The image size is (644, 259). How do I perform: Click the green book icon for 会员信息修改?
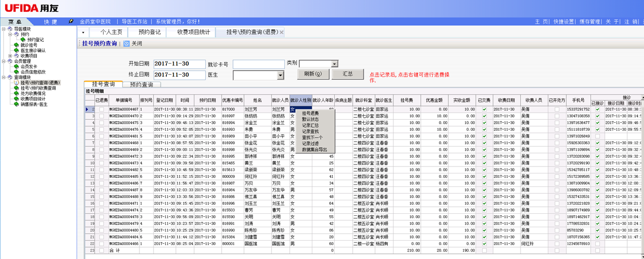pos(16,72)
